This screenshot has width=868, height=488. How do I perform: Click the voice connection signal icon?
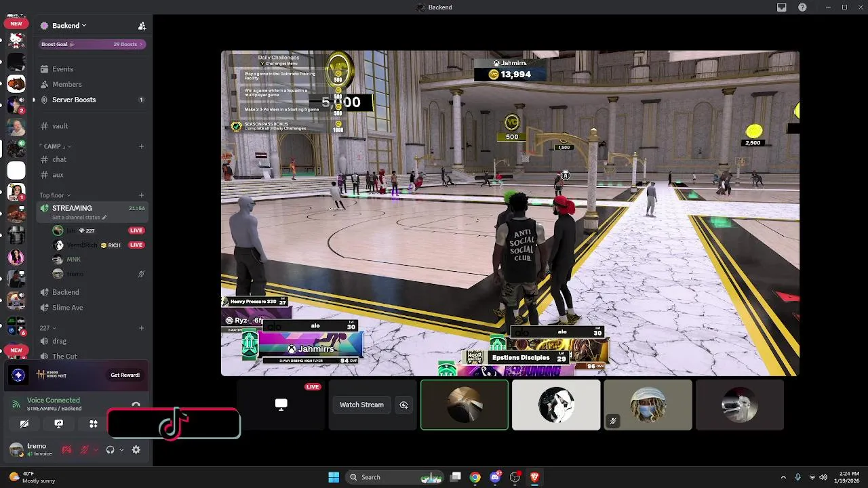coord(16,404)
